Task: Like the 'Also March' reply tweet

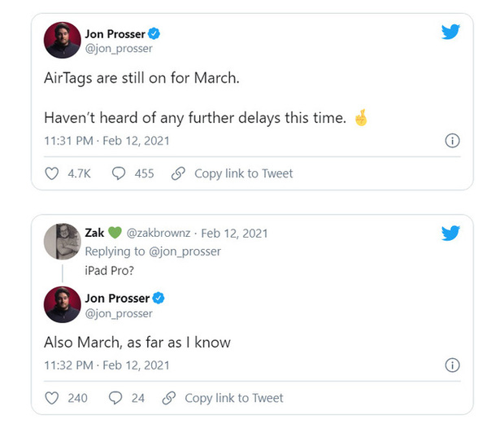Action: click(52, 398)
